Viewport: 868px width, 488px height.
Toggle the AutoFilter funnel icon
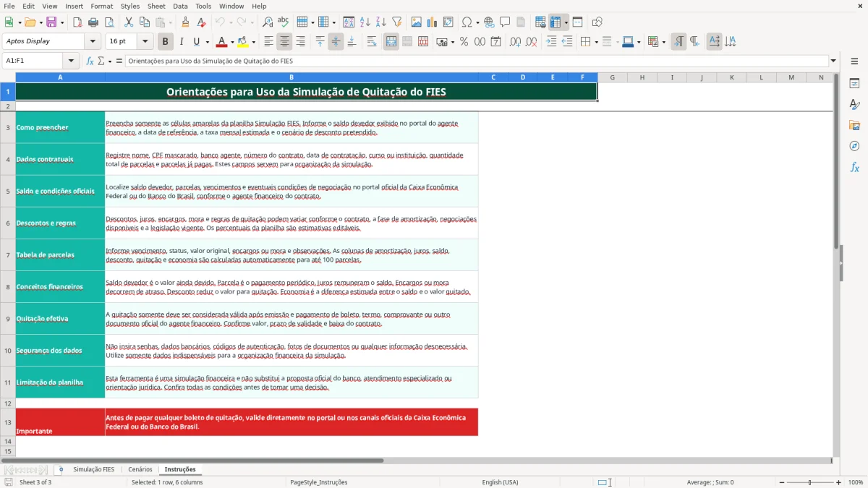pos(396,22)
